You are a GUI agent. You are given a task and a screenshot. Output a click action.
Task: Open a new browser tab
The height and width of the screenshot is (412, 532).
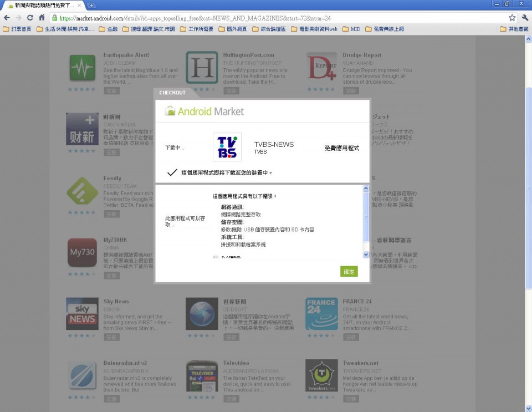(91, 6)
